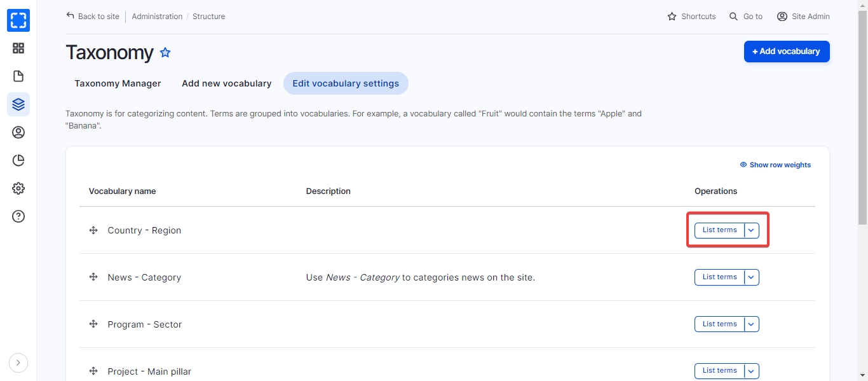868x381 pixels.
Task: Open the Help question mark icon
Action: click(x=18, y=216)
